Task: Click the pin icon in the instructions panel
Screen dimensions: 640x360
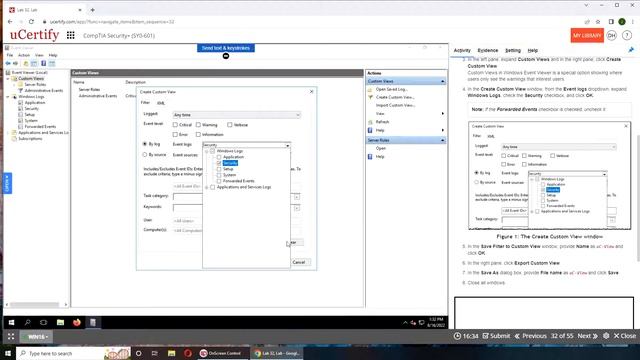Action: pyautogui.click(x=631, y=50)
